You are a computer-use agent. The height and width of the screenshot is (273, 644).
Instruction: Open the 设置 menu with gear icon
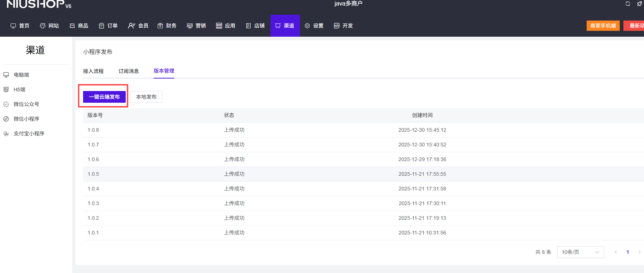(x=314, y=26)
